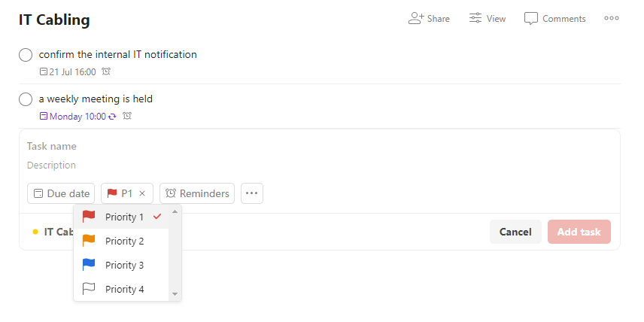Click the Task name input field
The image size is (644, 322).
[x=226, y=146]
